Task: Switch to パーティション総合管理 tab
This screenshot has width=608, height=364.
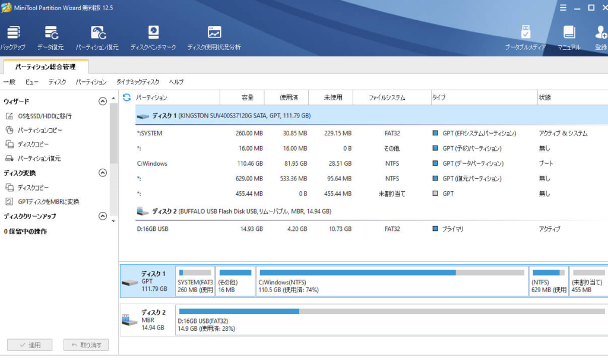Action: tap(46, 67)
